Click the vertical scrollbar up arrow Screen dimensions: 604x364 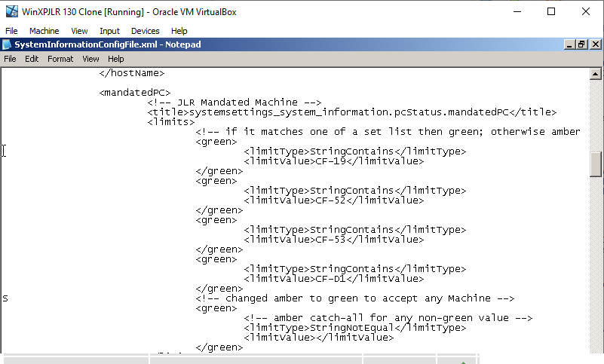[596, 73]
